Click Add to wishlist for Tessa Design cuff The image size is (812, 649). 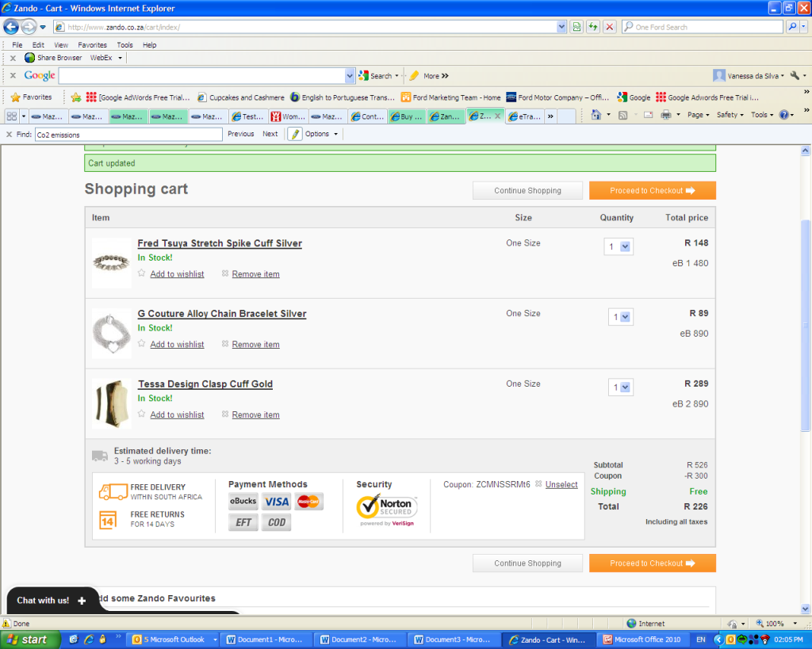click(177, 414)
